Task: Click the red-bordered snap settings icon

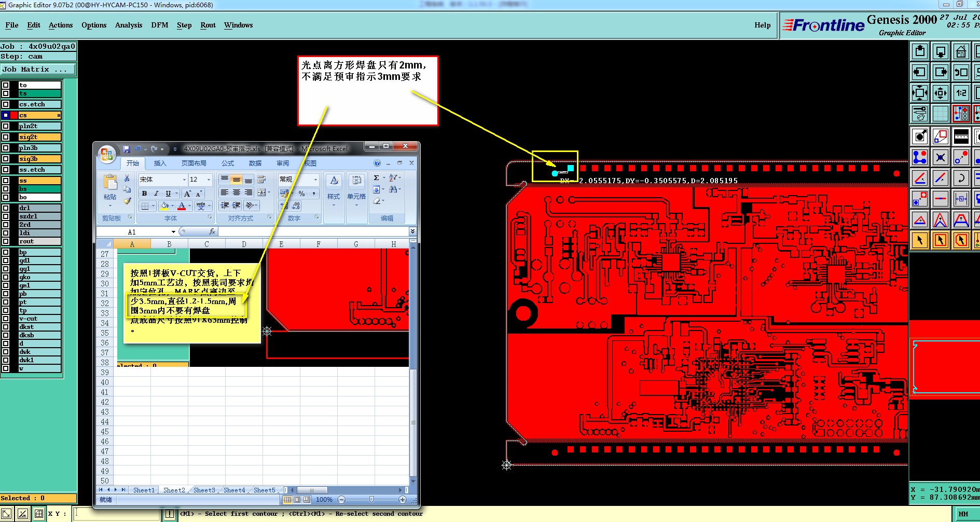Action: 961,113
